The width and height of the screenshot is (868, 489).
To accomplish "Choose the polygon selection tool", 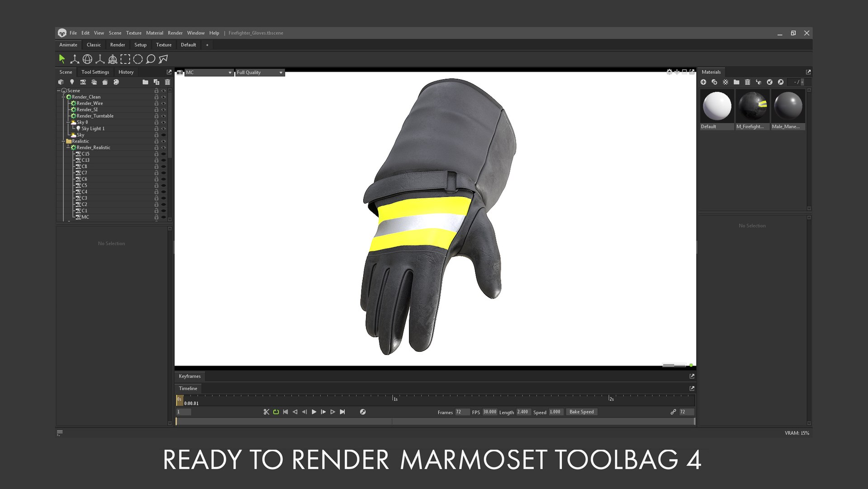I will [x=163, y=59].
